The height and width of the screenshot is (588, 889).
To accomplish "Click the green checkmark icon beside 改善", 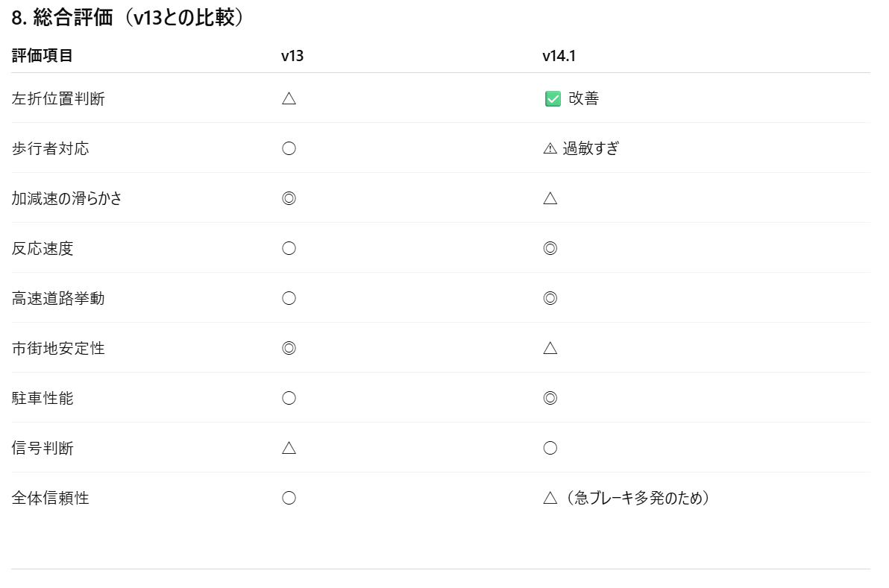I will click(x=553, y=99).
